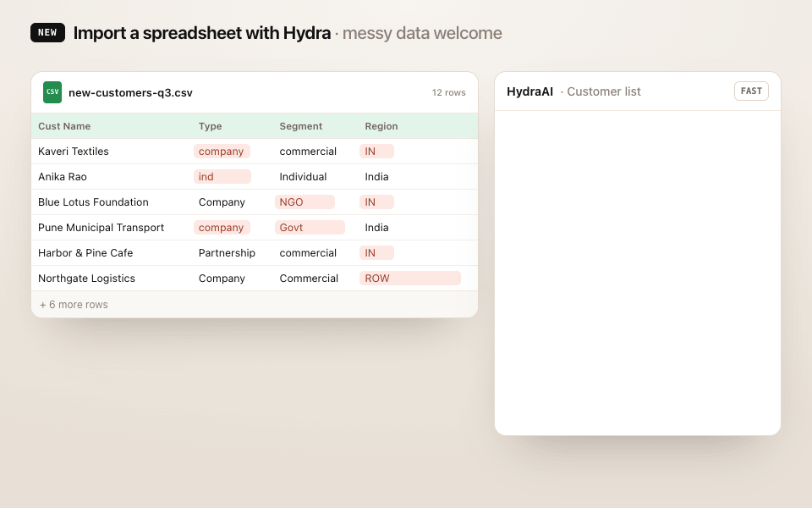Viewport: 812px width, 508px height.
Task: Click flagged 'IN' region for Kaveri Textiles
Action: point(376,152)
